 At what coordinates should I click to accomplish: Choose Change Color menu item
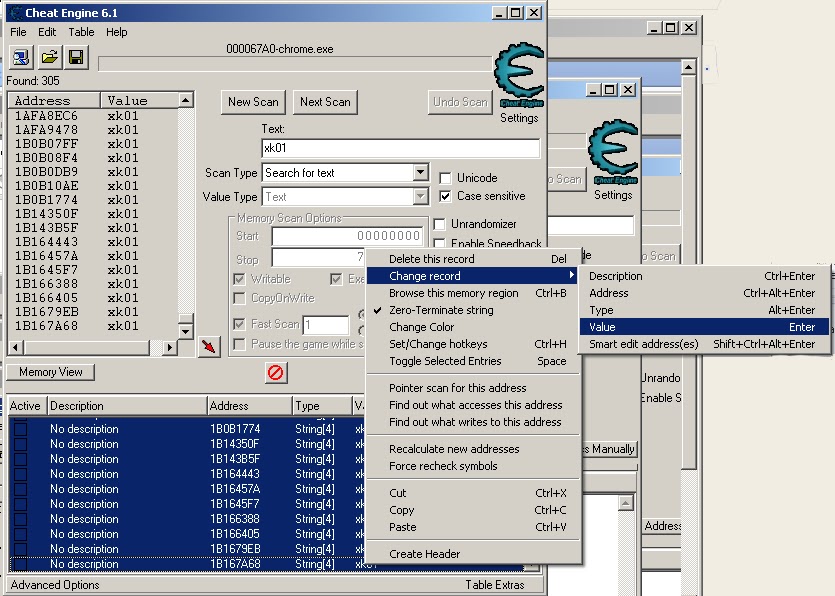(x=472, y=327)
